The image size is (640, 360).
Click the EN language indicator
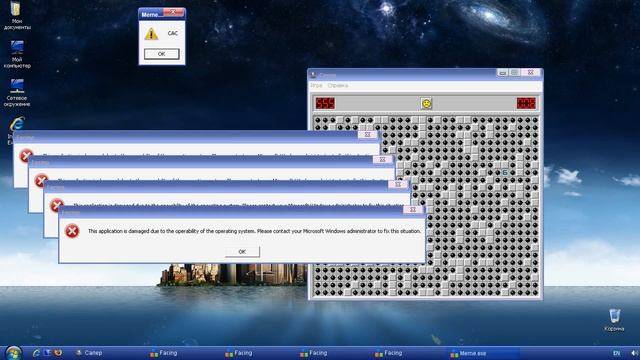(616, 353)
